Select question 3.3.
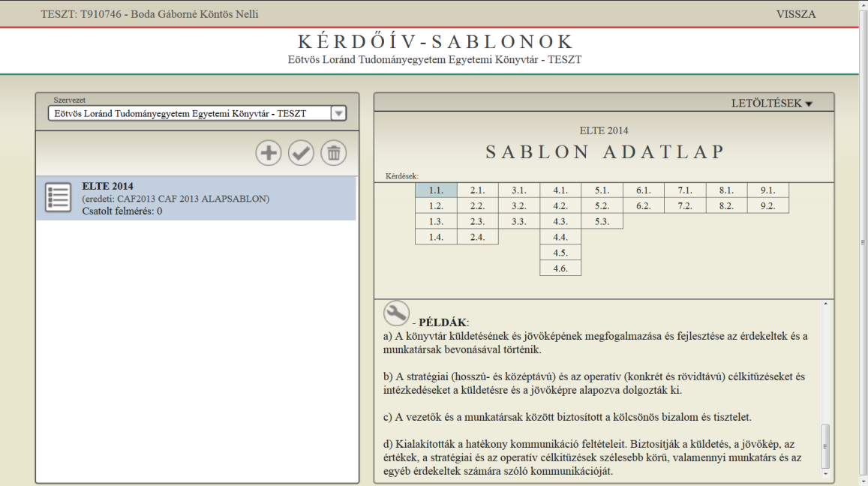Screen dimensions: 868x486 (x=519, y=221)
